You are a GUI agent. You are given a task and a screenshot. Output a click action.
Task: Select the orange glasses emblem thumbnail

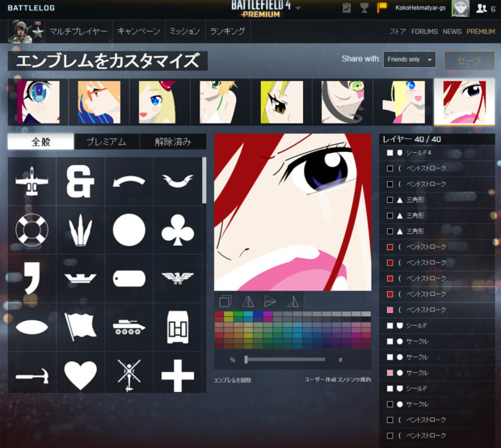pyautogui.click(x=99, y=102)
